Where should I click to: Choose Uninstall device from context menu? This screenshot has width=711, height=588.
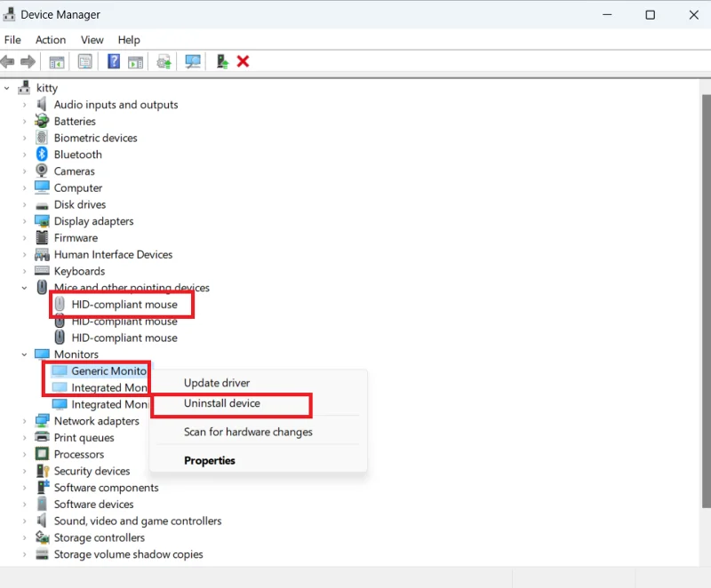[258, 403]
